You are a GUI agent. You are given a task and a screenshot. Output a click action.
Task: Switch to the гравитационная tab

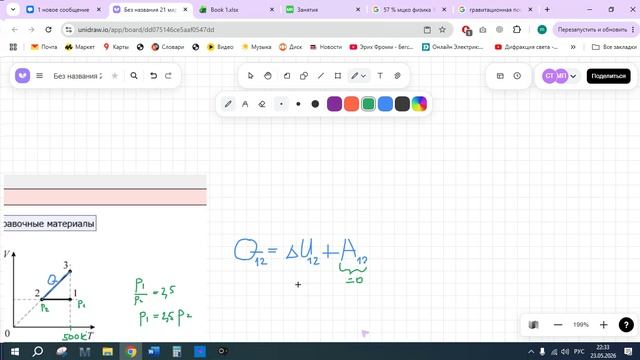click(x=496, y=9)
